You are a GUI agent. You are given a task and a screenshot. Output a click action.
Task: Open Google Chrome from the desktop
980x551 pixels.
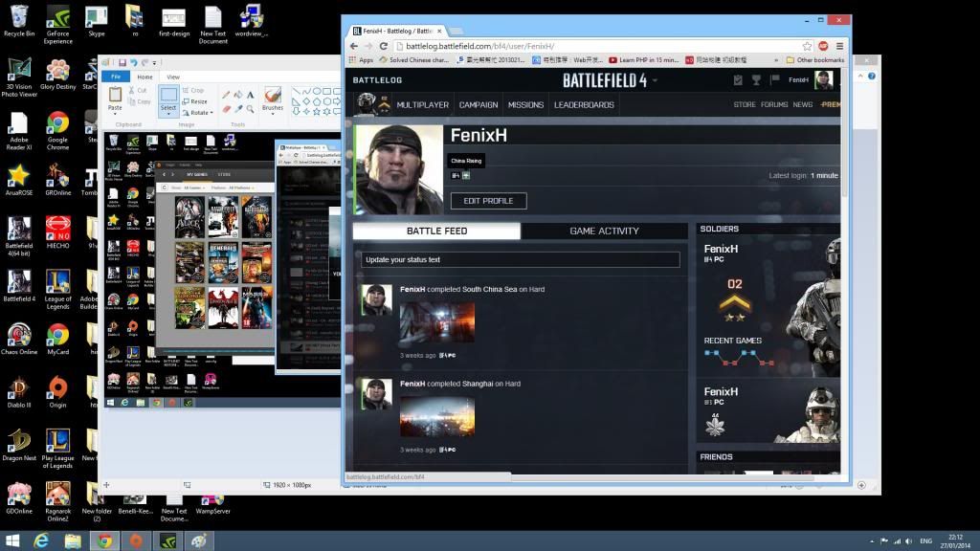click(x=57, y=130)
